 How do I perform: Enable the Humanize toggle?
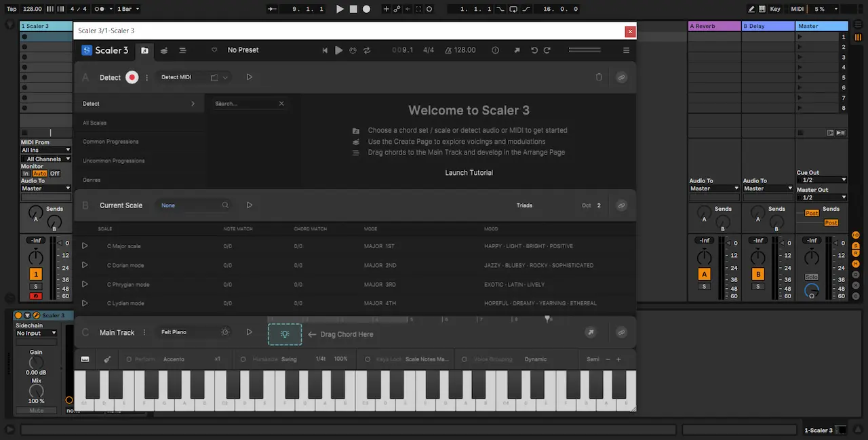[x=243, y=359]
